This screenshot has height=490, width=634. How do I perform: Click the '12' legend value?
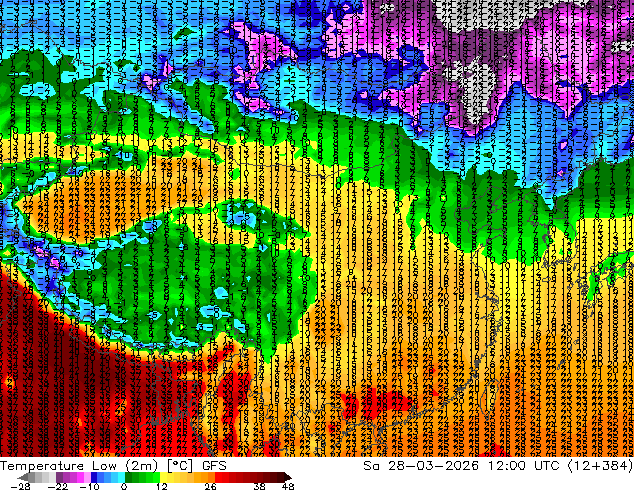click(x=162, y=486)
